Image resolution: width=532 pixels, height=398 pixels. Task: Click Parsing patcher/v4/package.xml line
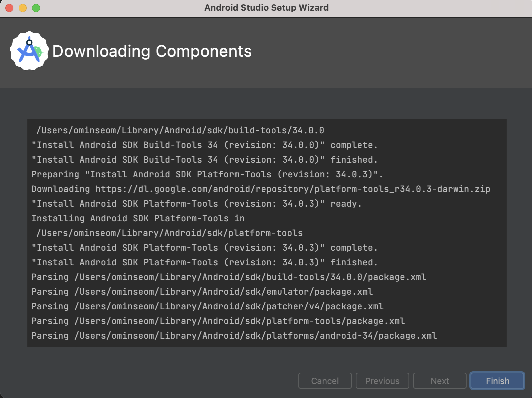click(x=208, y=306)
